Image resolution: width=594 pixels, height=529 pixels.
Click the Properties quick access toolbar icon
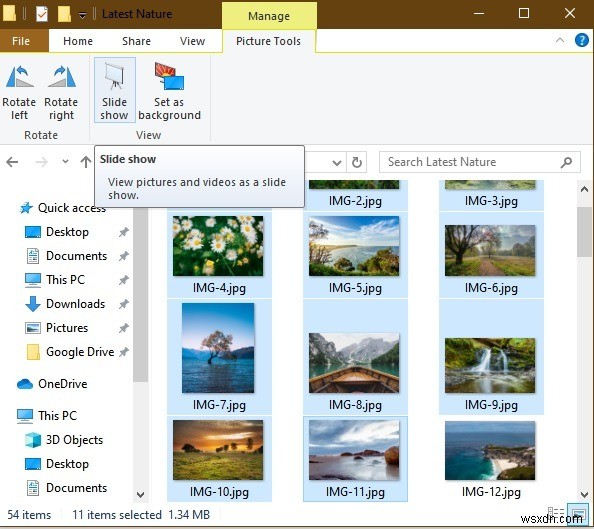pos(42,14)
